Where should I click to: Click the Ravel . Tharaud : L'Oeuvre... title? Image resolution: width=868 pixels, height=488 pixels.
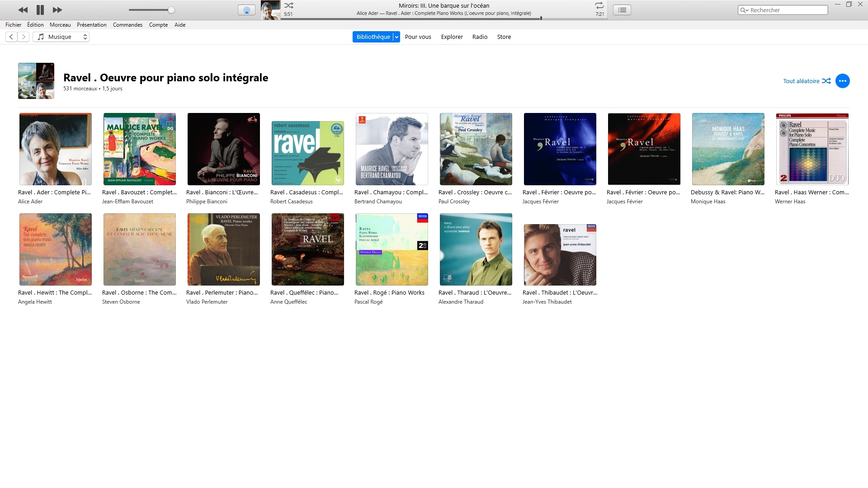tap(475, 293)
